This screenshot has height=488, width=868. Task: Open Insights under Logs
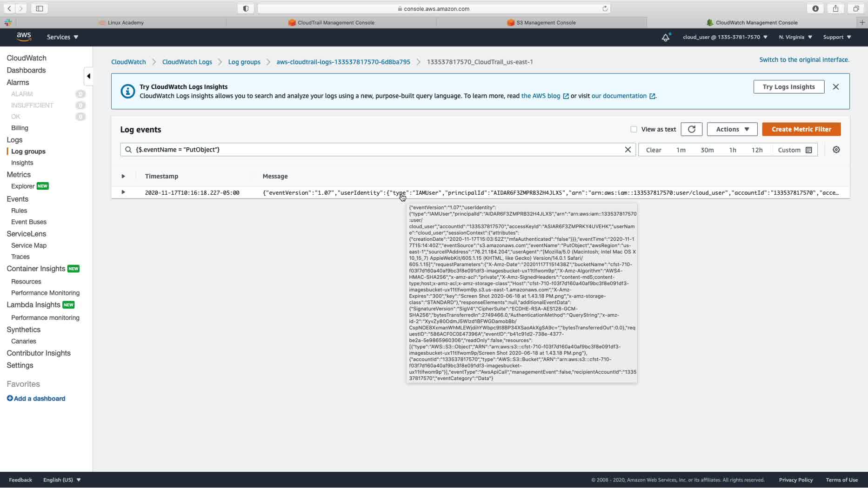tap(22, 163)
